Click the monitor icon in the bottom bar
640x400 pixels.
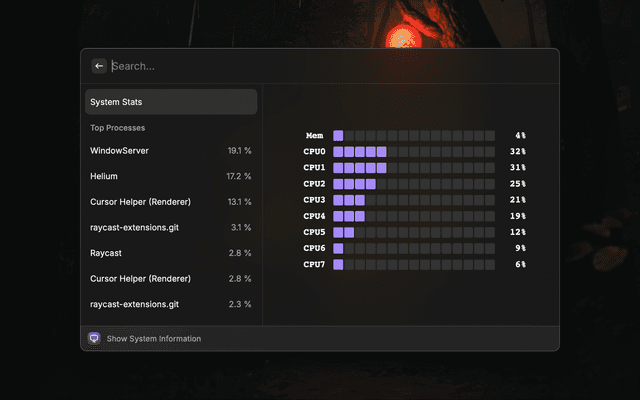tap(95, 338)
